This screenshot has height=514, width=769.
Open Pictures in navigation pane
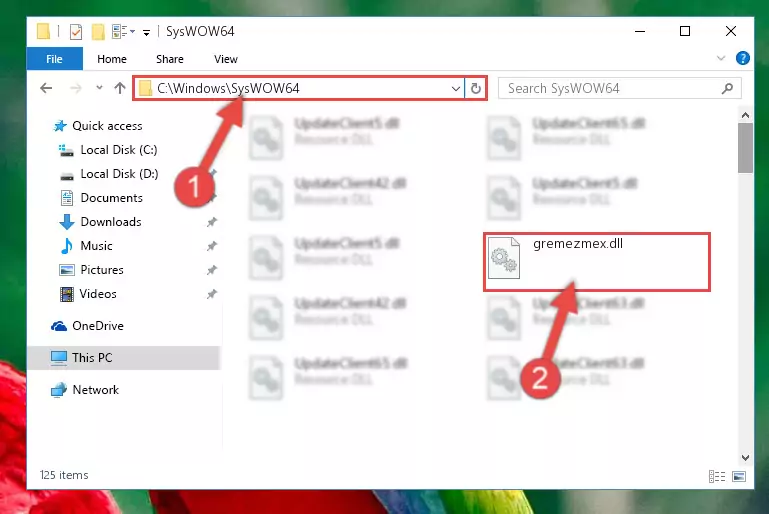pyautogui.click(x=102, y=270)
